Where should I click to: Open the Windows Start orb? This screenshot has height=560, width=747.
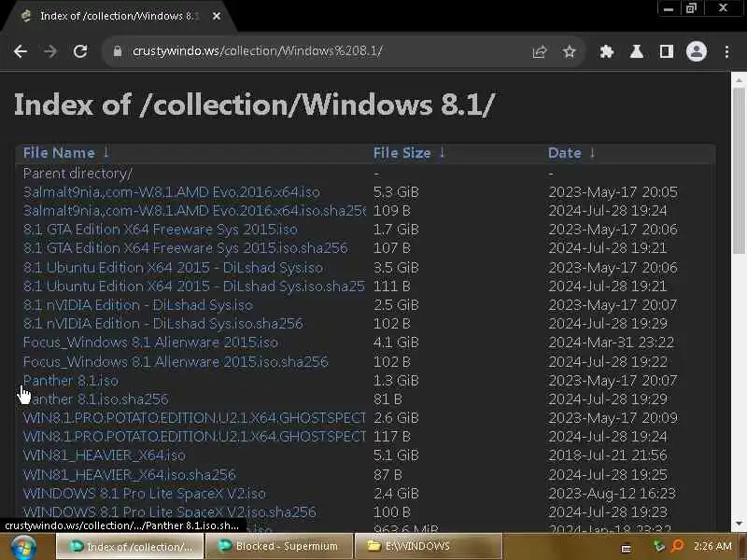point(23,547)
